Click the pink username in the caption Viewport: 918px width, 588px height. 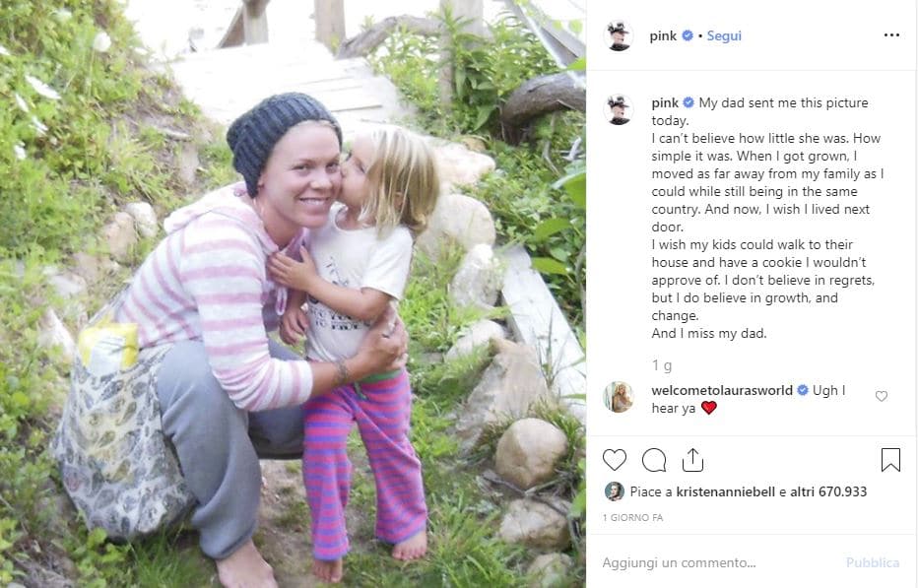click(666, 102)
